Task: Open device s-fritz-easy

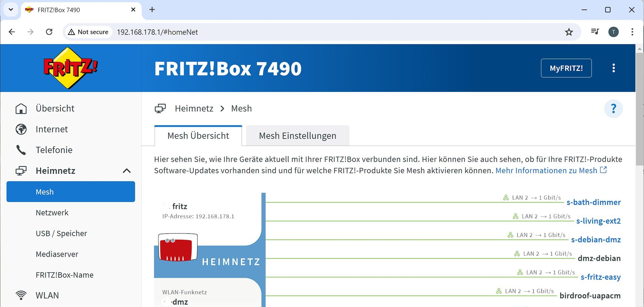Action: [x=601, y=277]
